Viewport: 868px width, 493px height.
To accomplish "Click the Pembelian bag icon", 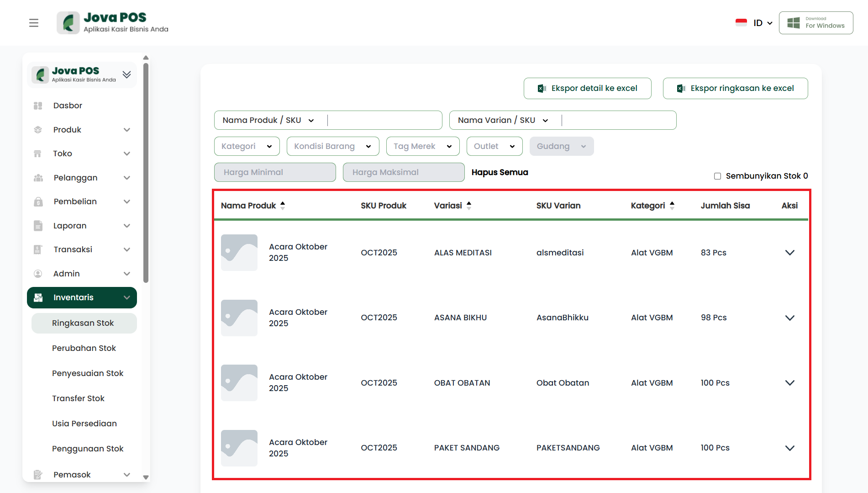I will (38, 201).
